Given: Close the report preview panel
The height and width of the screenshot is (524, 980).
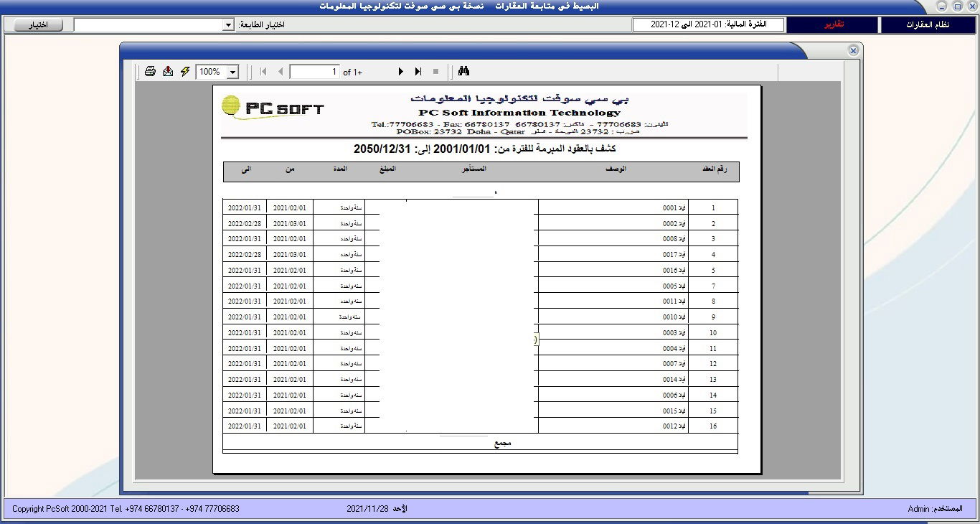Looking at the screenshot, I should pos(853,51).
